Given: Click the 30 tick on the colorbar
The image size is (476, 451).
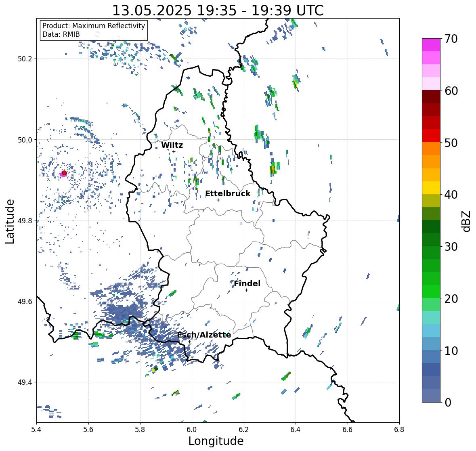Looking at the screenshot, I should 451,247.
